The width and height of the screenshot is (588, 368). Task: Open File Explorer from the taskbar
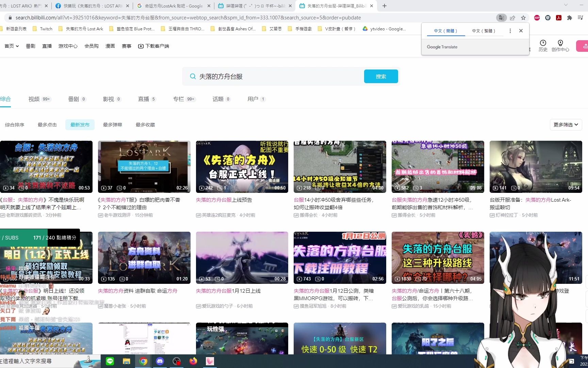127,361
